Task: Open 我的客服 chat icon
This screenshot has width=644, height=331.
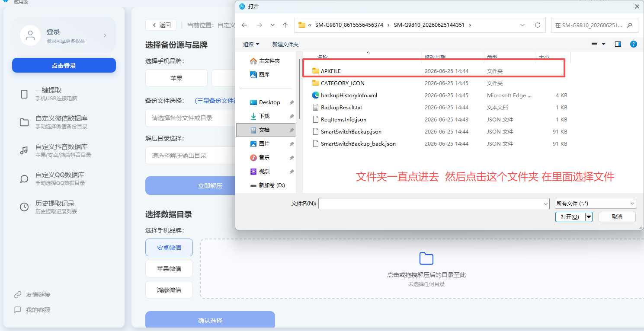Action: tap(18, 310)
